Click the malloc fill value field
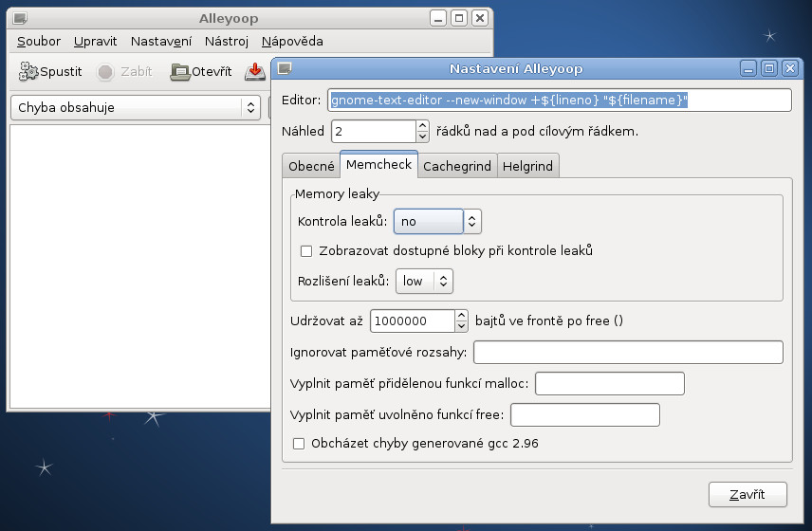812x531 pixels. tap(610, 383)
